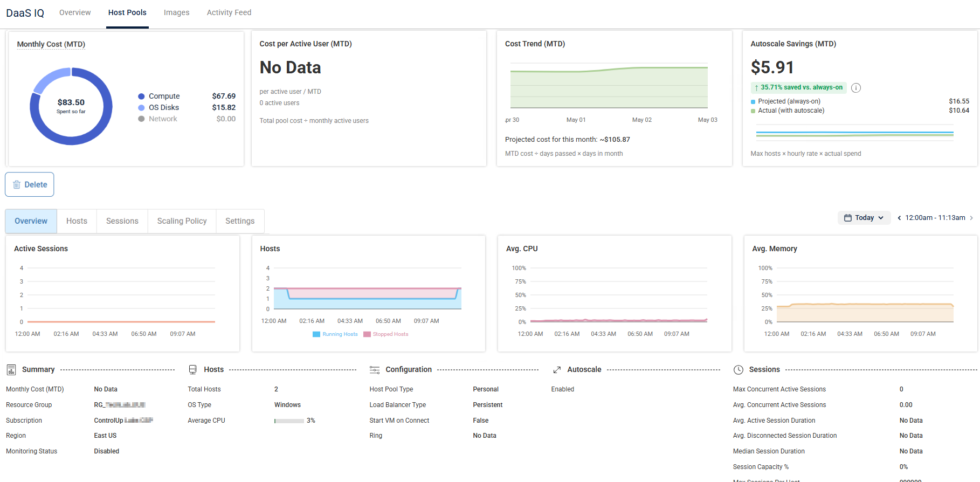This screenshot has height=482, width=980.
Task: Click the Cost Trend (MTD) chart area
Action: point(609,86)
